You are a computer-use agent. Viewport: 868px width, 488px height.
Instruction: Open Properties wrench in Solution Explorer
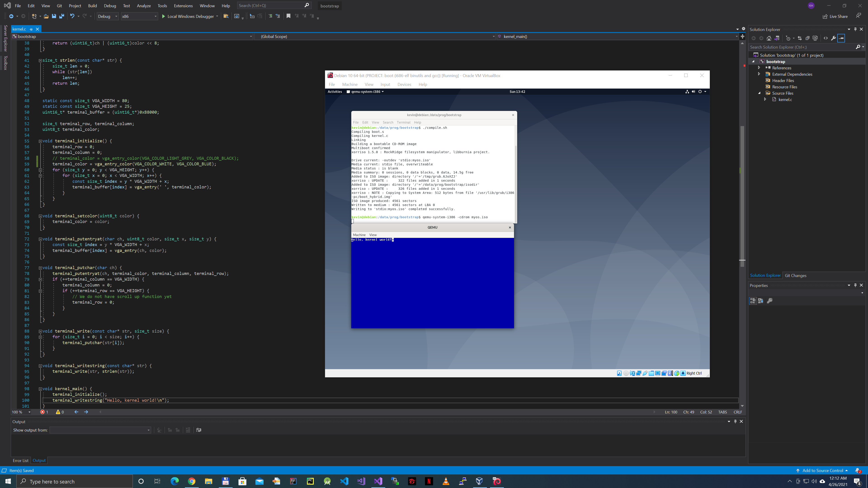pyautogui.click(x=833, y=38)
